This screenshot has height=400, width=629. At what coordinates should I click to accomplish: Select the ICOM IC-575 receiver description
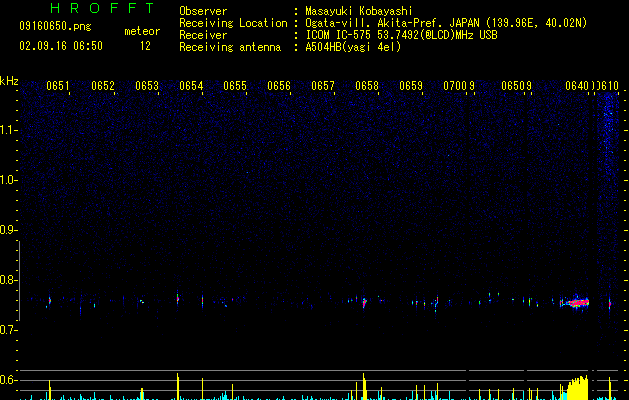click(x=402, y=35)
